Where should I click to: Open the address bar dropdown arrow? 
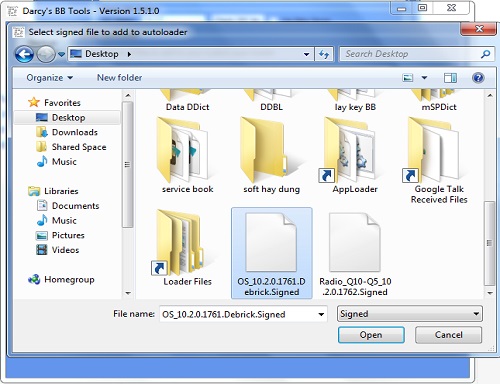[x=306, y=54]
